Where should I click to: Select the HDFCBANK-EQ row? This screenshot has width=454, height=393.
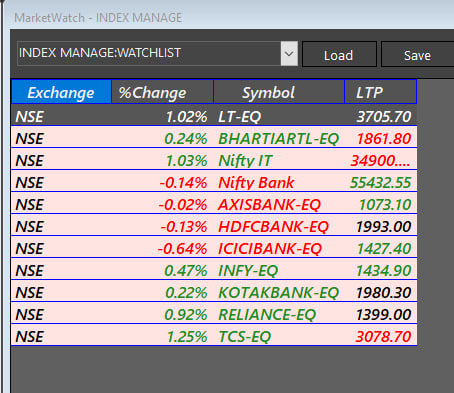coord(214,225)
